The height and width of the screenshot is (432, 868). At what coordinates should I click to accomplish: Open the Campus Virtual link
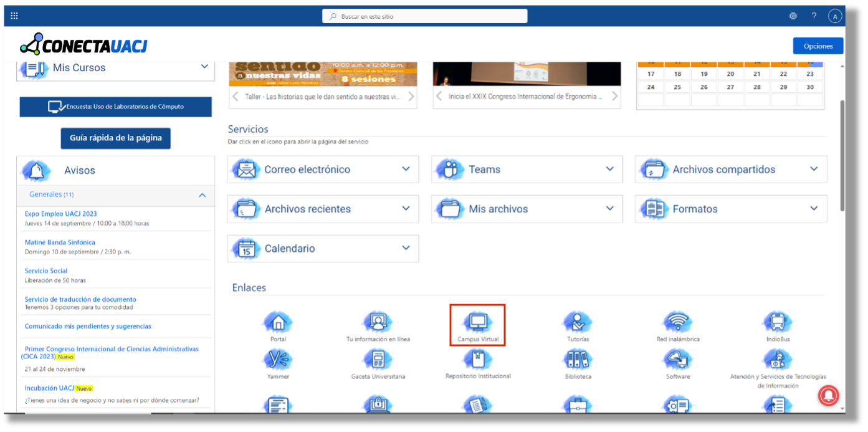477,322
